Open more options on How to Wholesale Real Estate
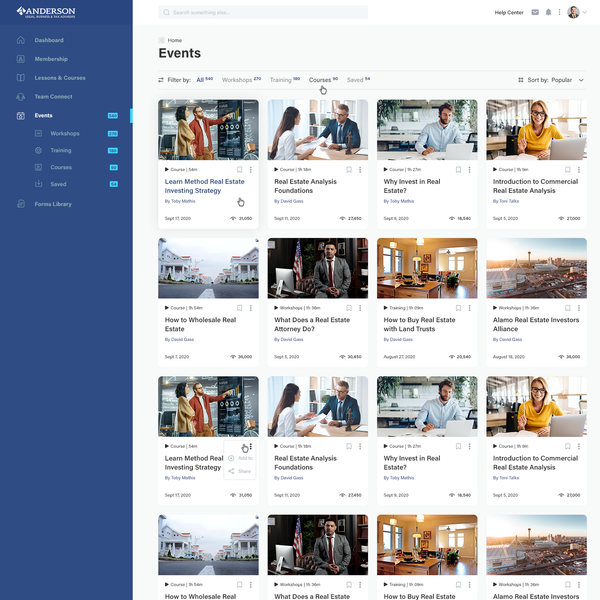 250,308
